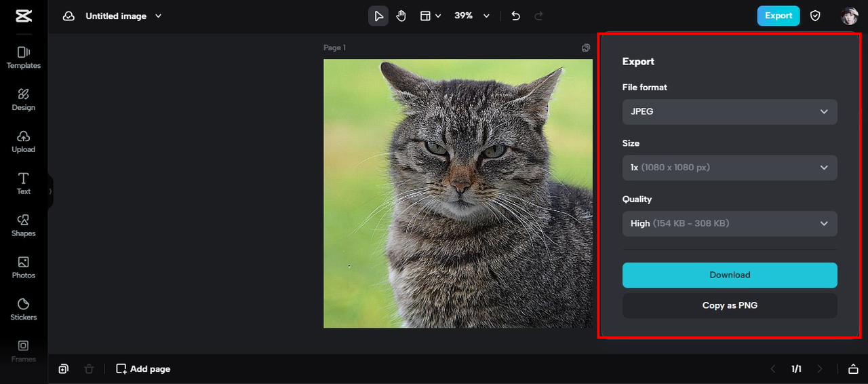Select the hand pan tool
This screenshot has height=384, width=868.
401,16
